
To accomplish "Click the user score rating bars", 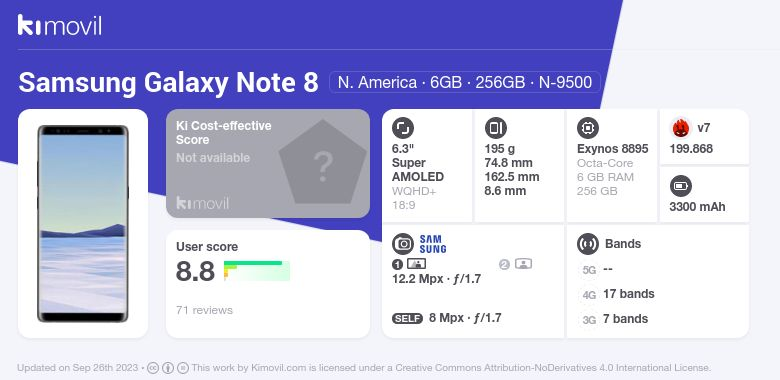I will point(257,271).
